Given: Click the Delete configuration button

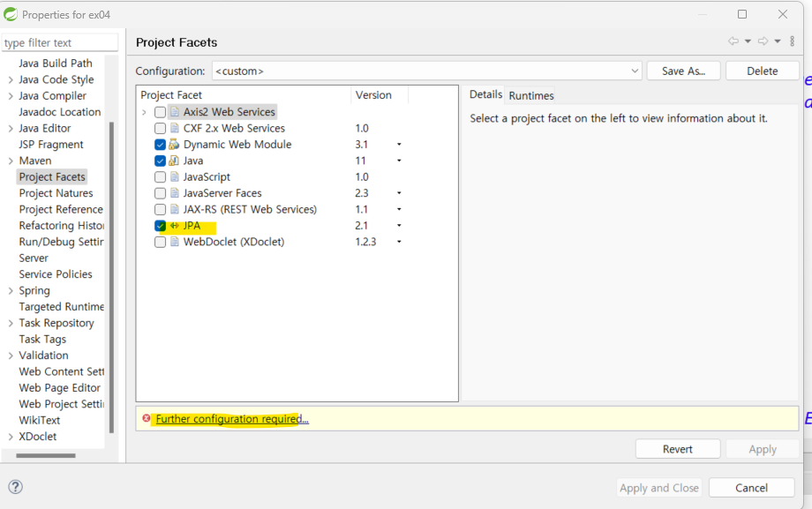Looking at the screenshot, I should point(763,71).
